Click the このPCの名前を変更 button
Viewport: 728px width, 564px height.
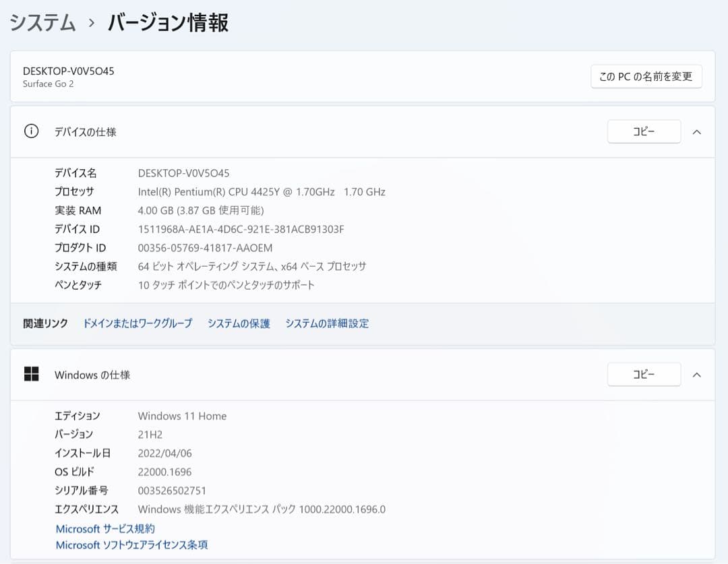(x=646, y=76)
